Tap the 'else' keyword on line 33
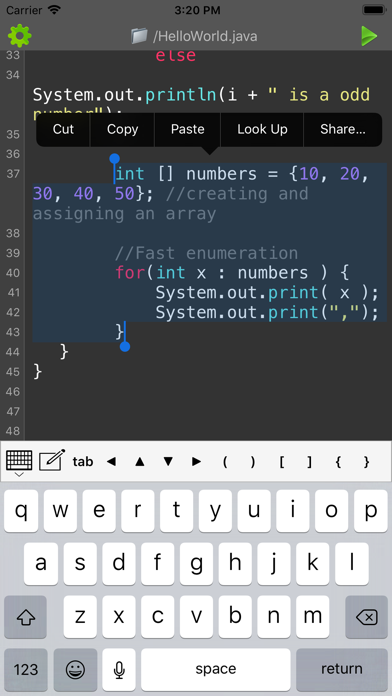Image resolution: width=392 pixels, height=696 pixels. 175,56
